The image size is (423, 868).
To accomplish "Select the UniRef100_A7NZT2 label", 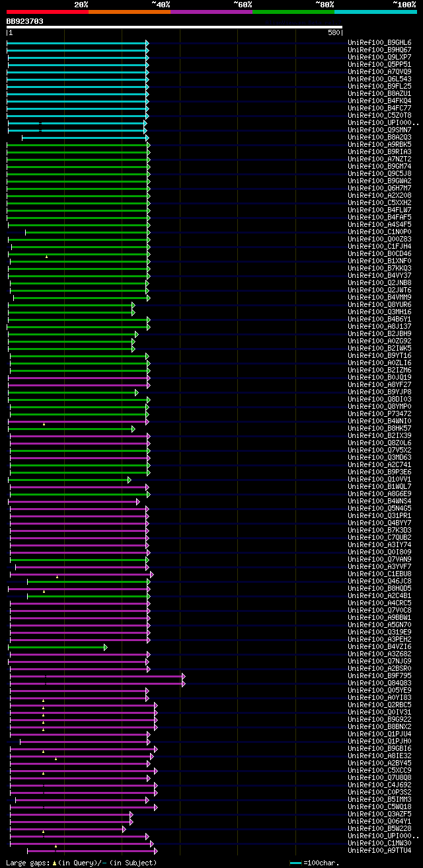I will tap(379, 159).
